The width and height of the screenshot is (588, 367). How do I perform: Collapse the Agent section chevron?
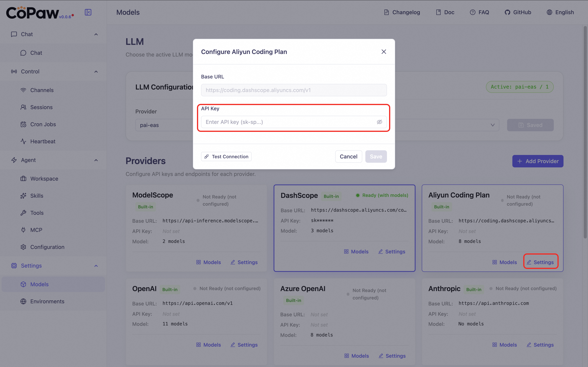(x=96, y=160)
